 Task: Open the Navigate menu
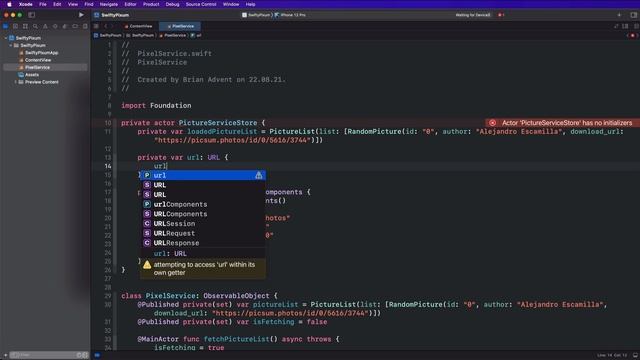click(109, 4)
